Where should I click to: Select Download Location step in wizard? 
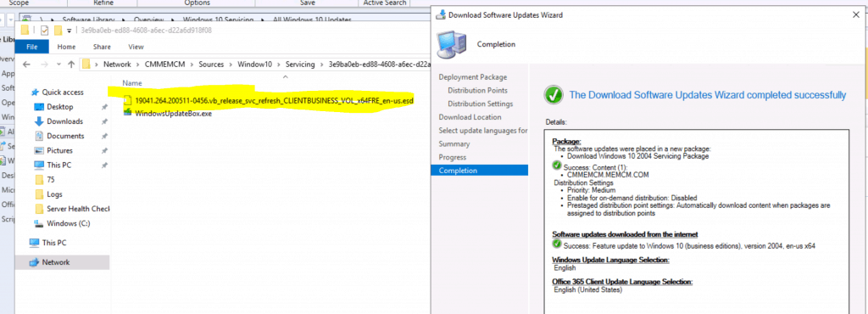pyautogui.click(x=470, y=117)
